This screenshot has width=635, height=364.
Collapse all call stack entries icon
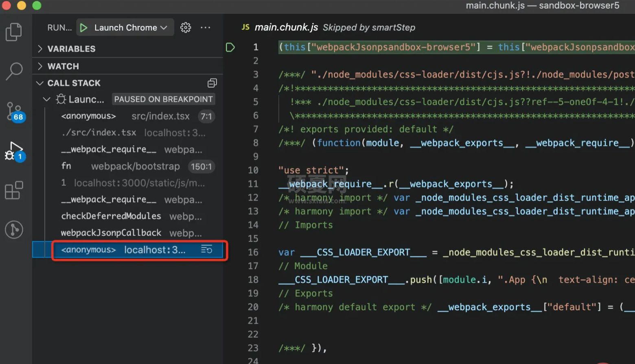point(212,83)
